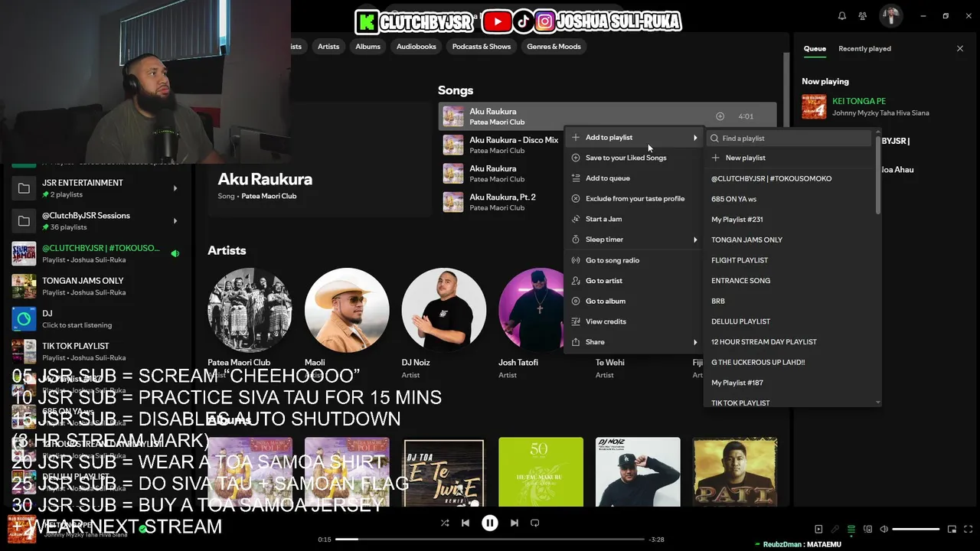Open the Connect to a device icon
Screen dimensions: 980x551
[x=867, y=529]
